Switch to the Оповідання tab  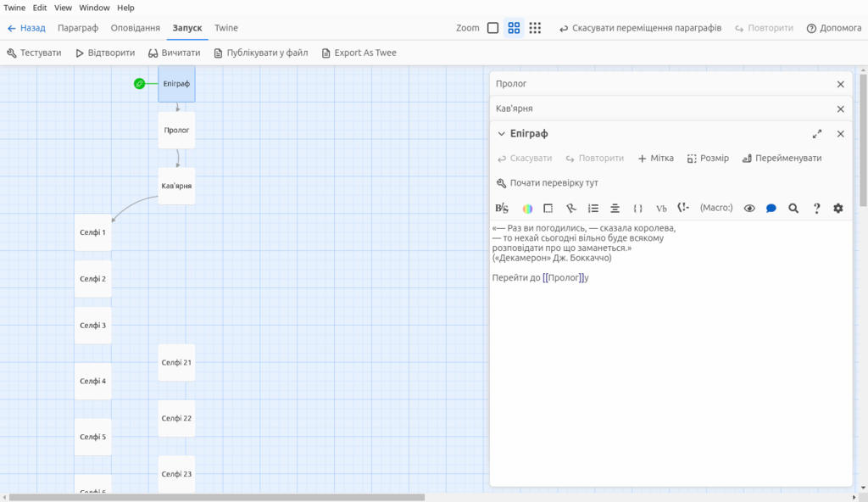coord(135,28)
